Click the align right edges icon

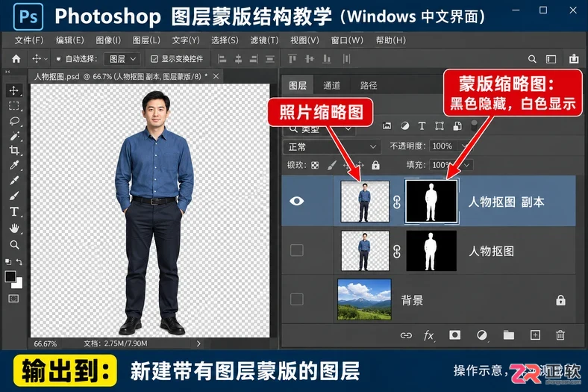[x=254, y=59]
